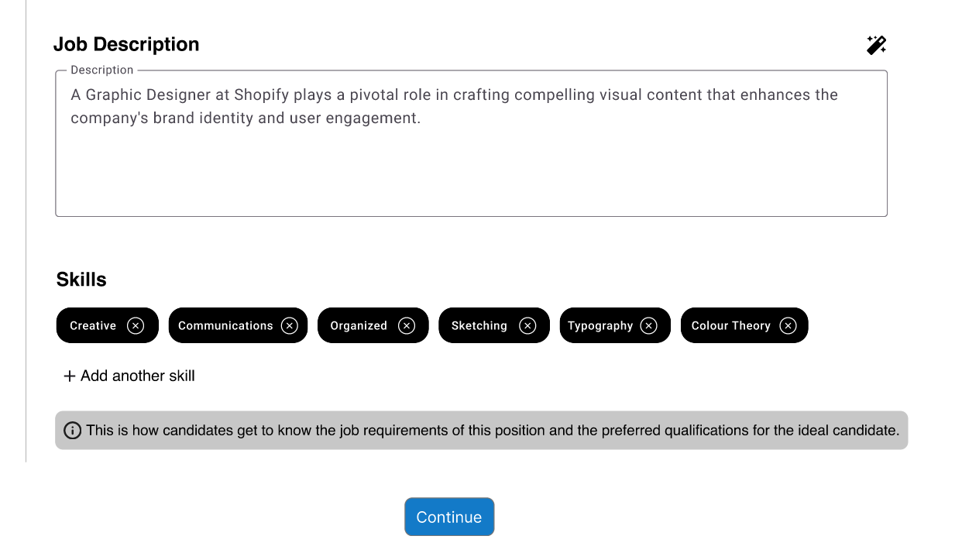Add another skill
Screen dimensions: 962x560
point(129,376)
